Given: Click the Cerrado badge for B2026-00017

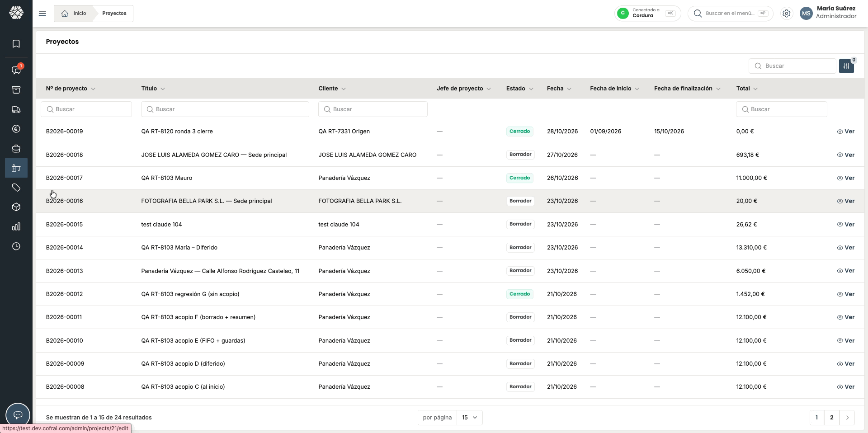Looking at the screenshot, I should click(x=519, y=178).
